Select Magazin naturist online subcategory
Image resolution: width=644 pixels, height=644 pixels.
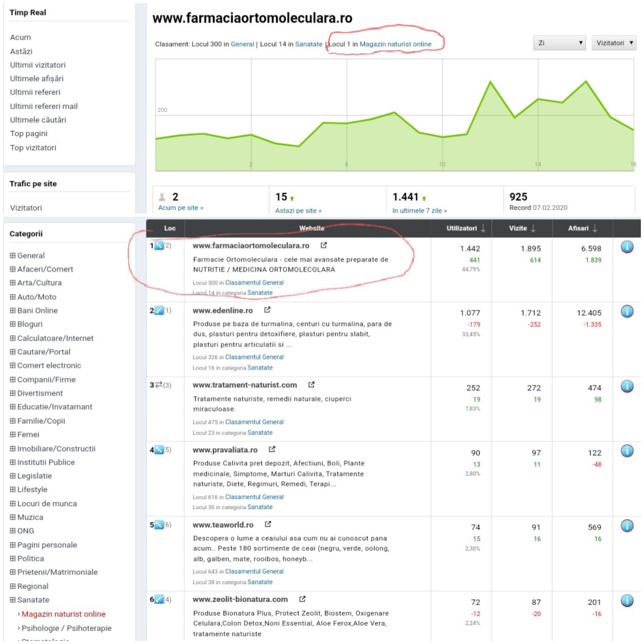63,614
